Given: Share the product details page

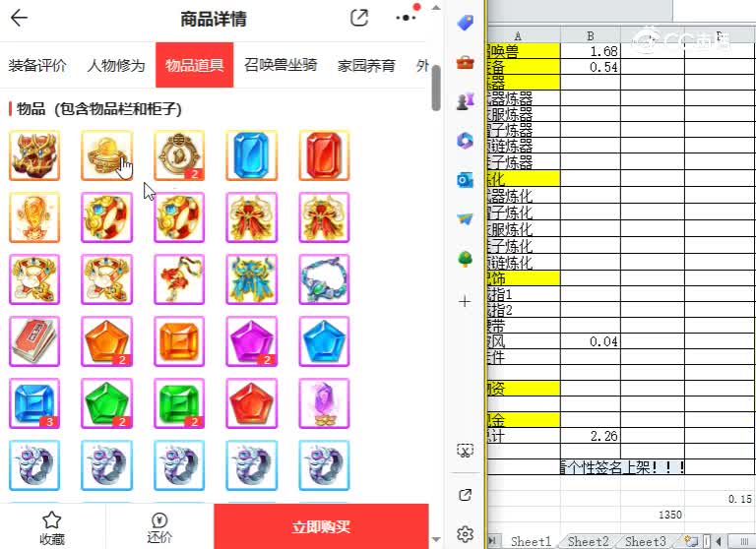Looking at the screenshot, I should pos(359,18).
